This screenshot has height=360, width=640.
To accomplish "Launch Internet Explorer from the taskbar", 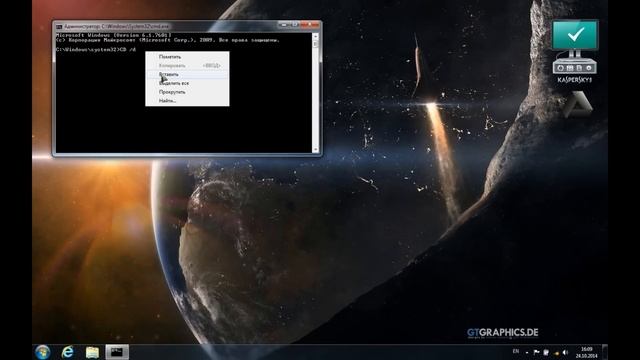I will tap(67, 352).
